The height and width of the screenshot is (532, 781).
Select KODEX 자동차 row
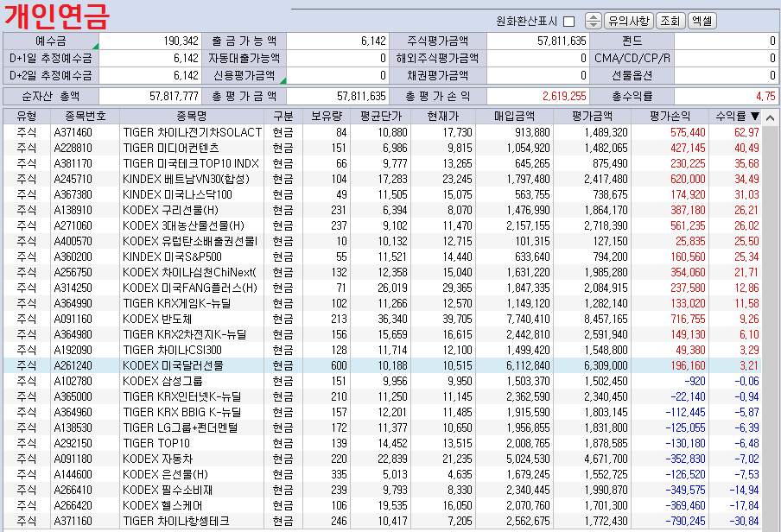(383, 459)
